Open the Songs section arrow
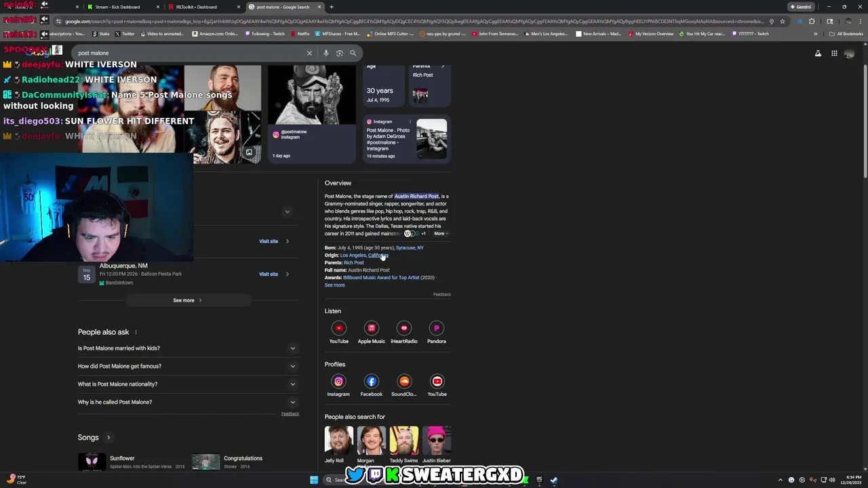 tap(108, 438)
